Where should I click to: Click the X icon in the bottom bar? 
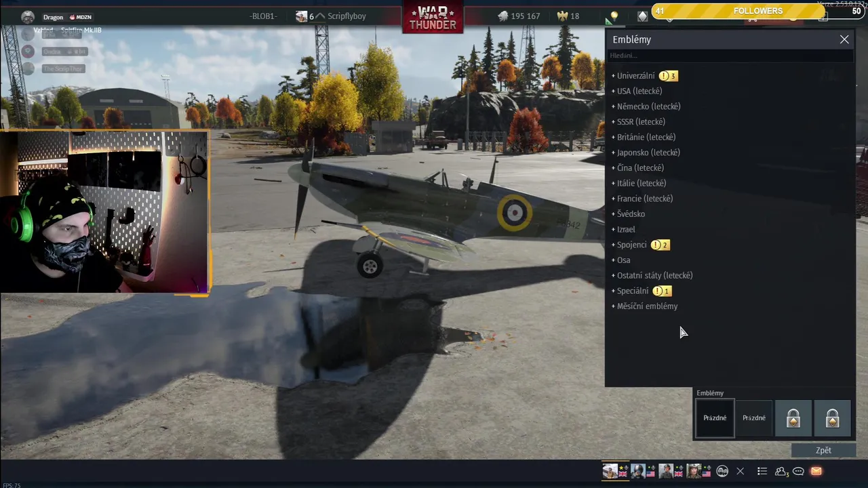click(x=741, y=471)
